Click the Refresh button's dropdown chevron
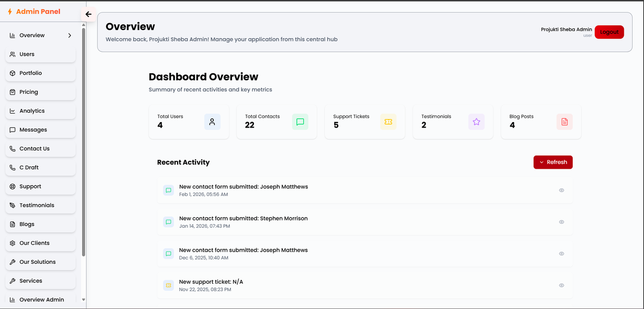644x309 pixels. (x=542, y=162)
